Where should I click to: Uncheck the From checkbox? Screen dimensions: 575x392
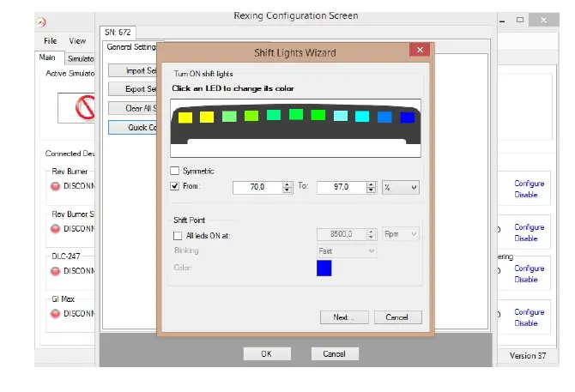[175, 186]
